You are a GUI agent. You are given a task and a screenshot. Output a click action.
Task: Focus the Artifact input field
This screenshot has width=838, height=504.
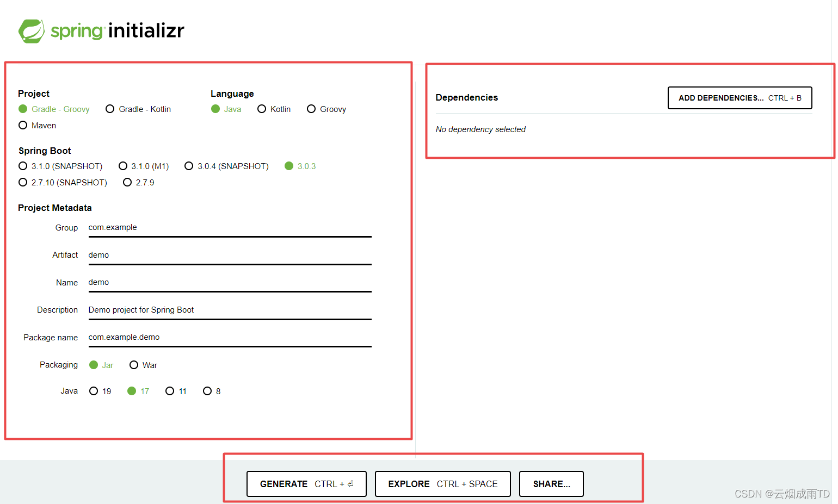tap(230, 256)
